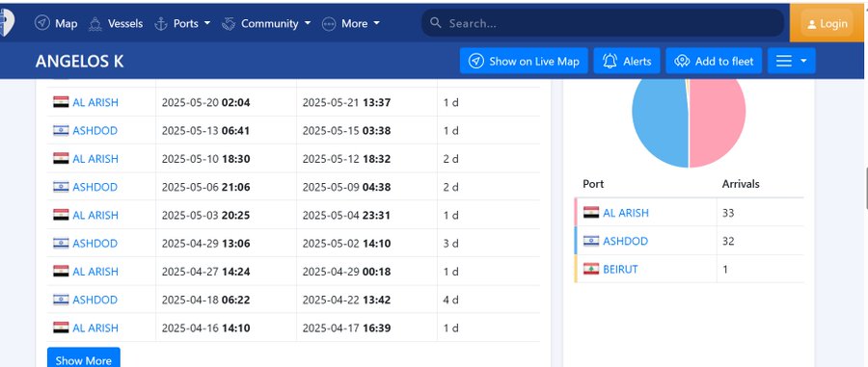Open the Map compass icon
This screenshot has height=367, width=868.
tap(42, 23)
